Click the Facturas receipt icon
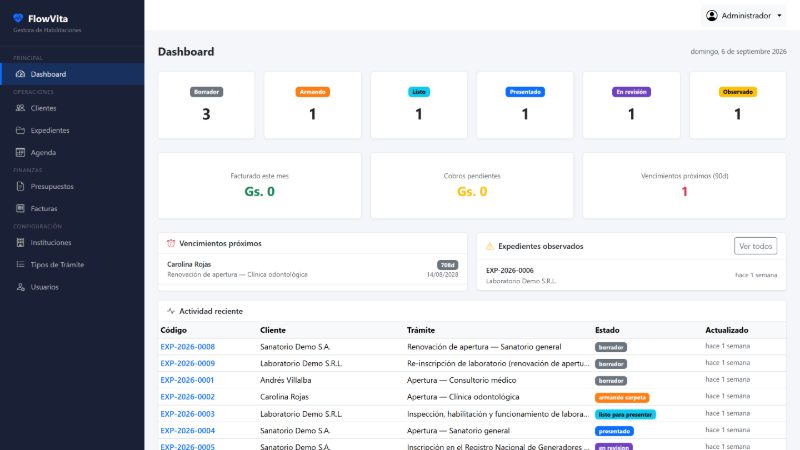Viewport: 800px width, 450px height. [20, 208]
